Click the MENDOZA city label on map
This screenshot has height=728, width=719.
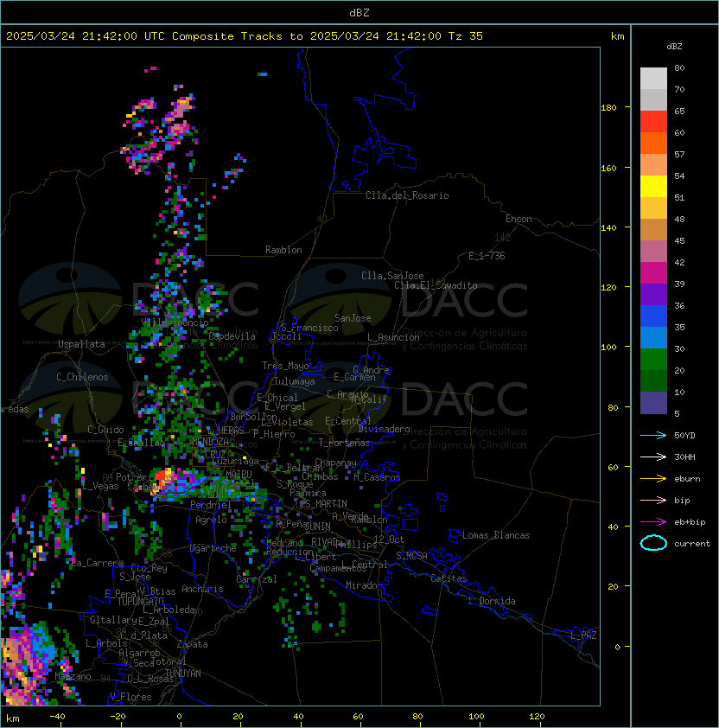click(210, 442)
